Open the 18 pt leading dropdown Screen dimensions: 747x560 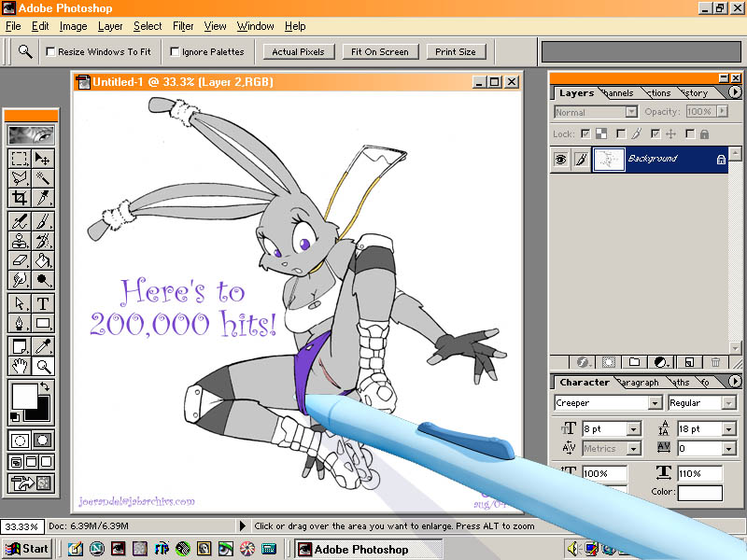[729, 429]
